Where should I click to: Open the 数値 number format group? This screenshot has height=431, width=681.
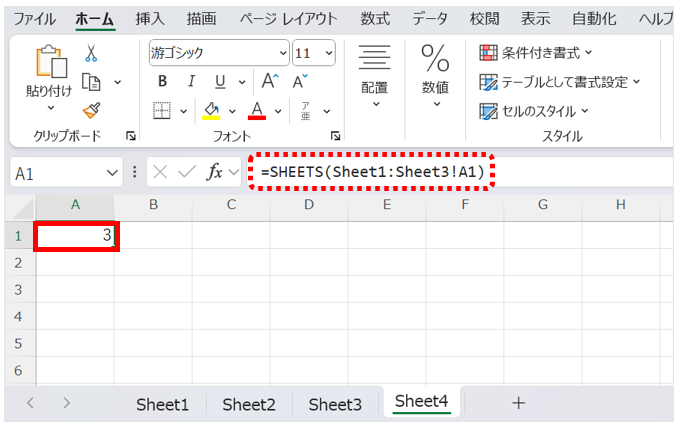click(435, 76)
